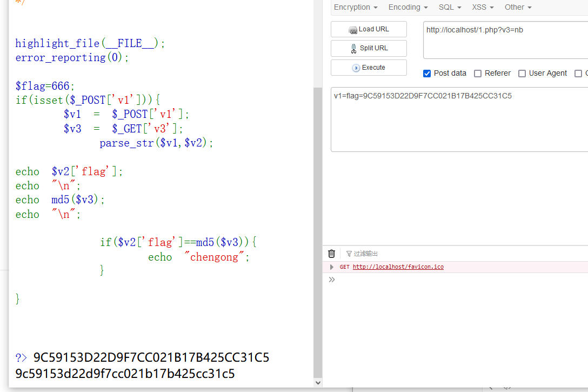Click the uppercase hash output 9C59153D22D9...
The image size is (588, 392).
pos(151,357)
